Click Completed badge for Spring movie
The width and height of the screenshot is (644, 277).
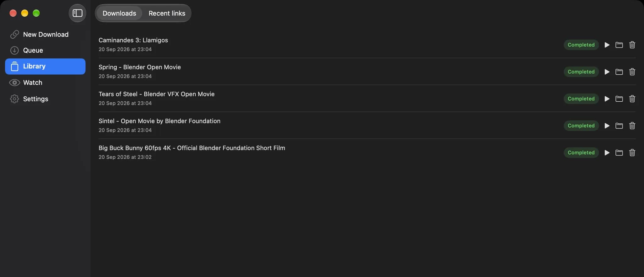click(581, 72)
